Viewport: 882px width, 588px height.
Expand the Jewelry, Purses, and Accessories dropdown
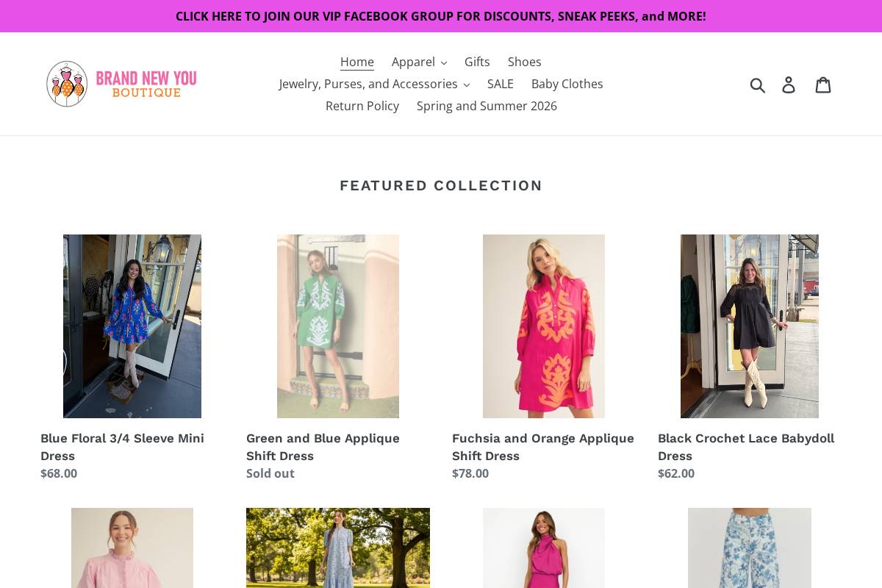[374, 84]
